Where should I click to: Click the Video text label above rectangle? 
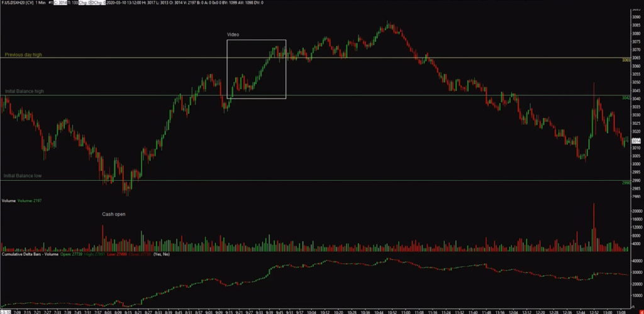click(x=233, y=34)
